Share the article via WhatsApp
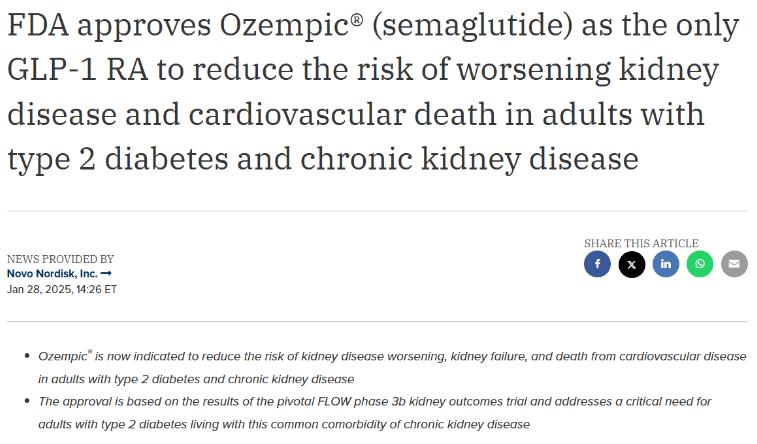This screenshot has width=757, height=444. tap(700, 264)
